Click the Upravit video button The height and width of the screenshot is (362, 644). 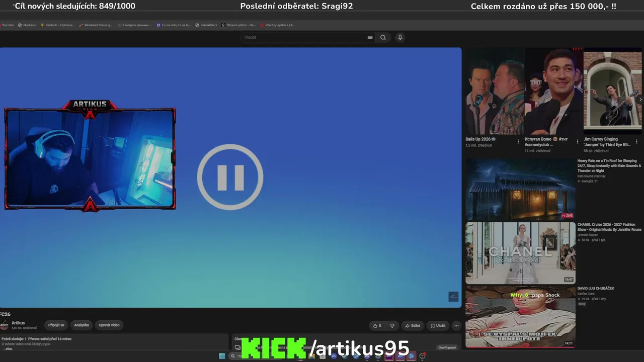pos(109,325)
